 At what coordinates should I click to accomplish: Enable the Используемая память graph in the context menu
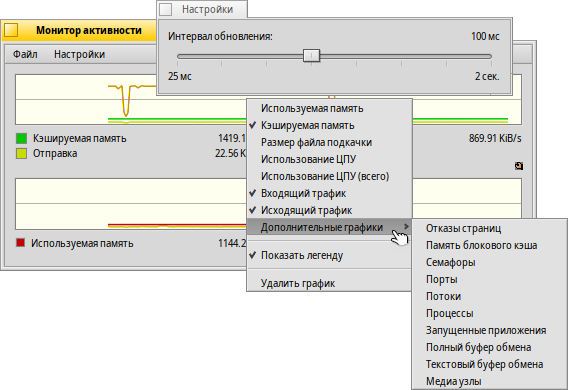point(329,108)
